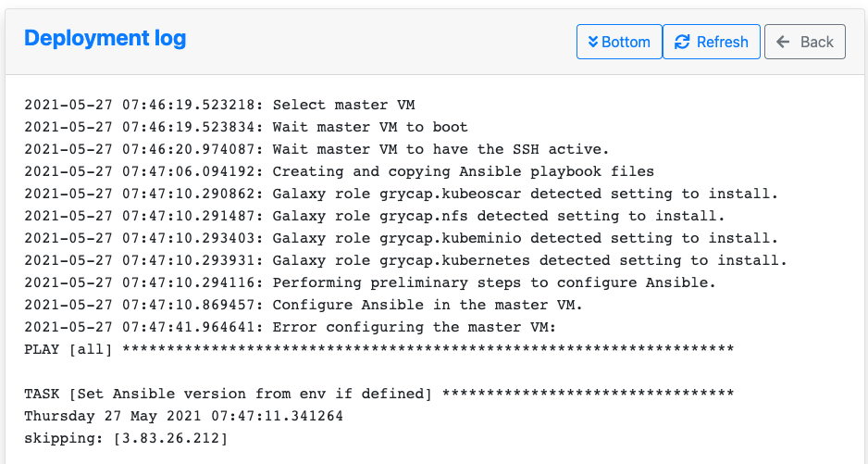
Task: Click the TASK Set Ansible version line
Action: (x=379, y=394)
